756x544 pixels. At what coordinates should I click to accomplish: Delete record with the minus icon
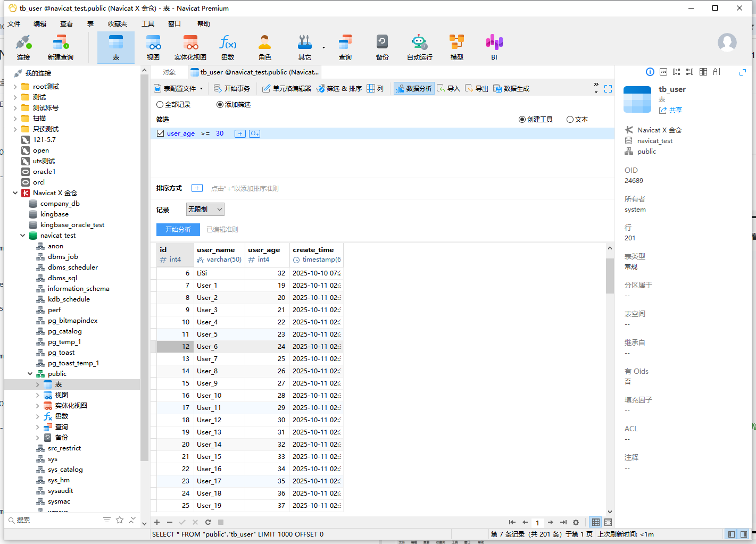coord(170,522)
